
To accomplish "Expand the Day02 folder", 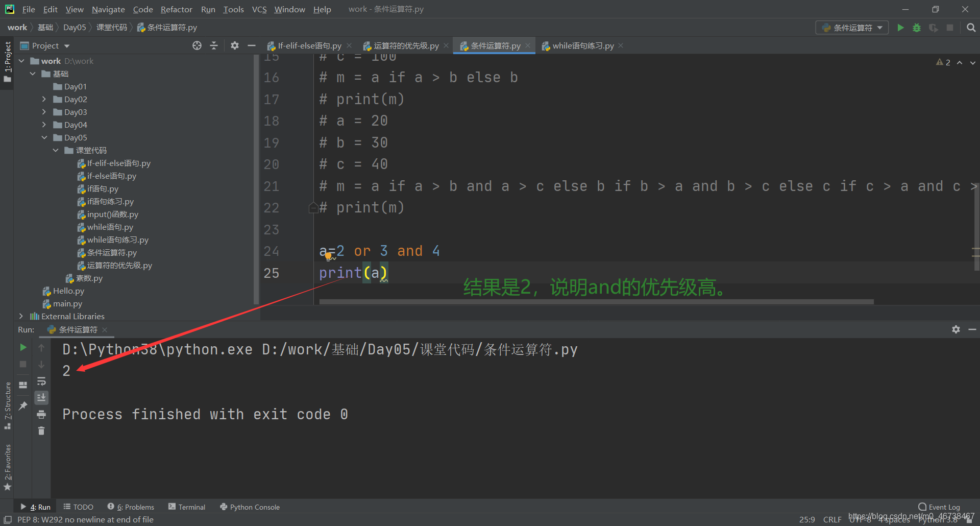I will (x=44, y=99).
